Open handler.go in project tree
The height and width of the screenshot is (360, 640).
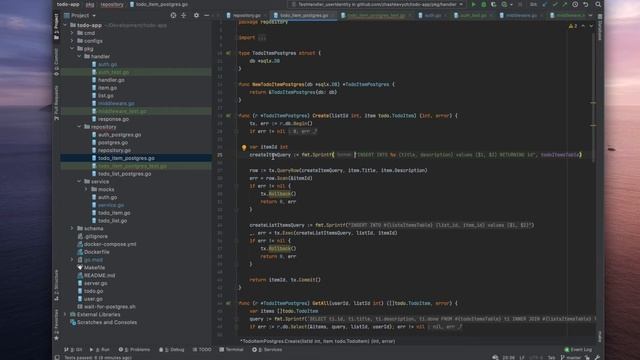[x=111, y=80]
